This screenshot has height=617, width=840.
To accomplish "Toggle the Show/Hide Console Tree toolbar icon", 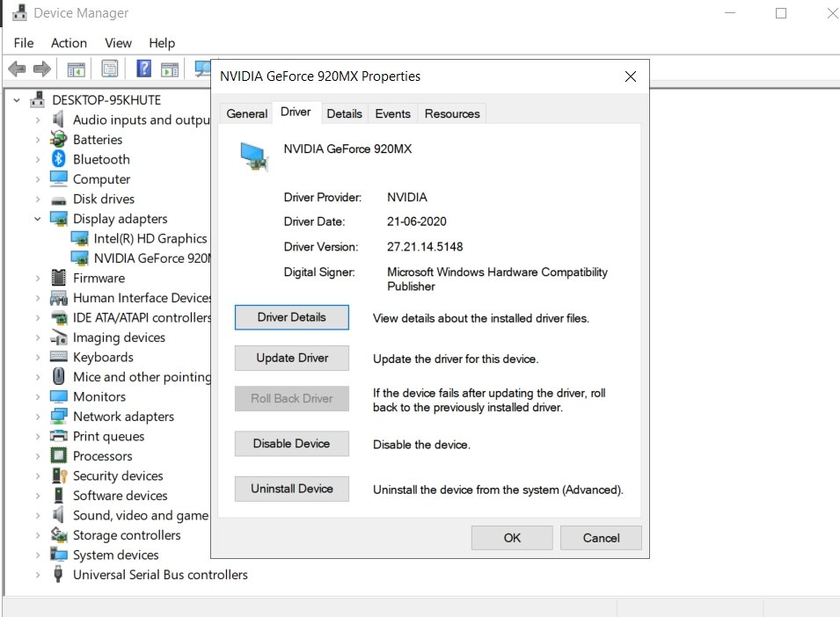I will [76, 69].
